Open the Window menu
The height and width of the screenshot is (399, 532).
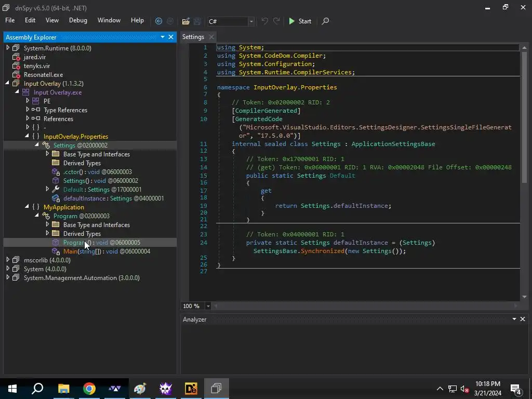[x=109, y=20]
